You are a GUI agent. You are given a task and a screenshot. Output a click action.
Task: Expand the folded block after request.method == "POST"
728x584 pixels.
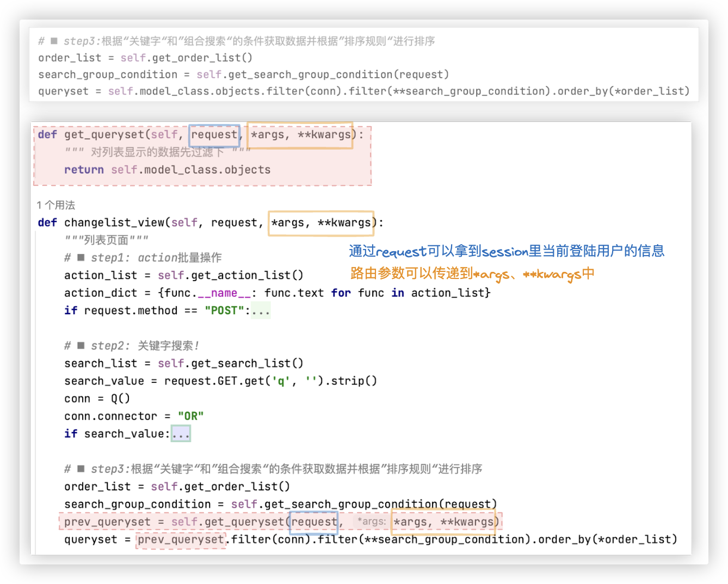pyautogui.click(x=261, y=310)
